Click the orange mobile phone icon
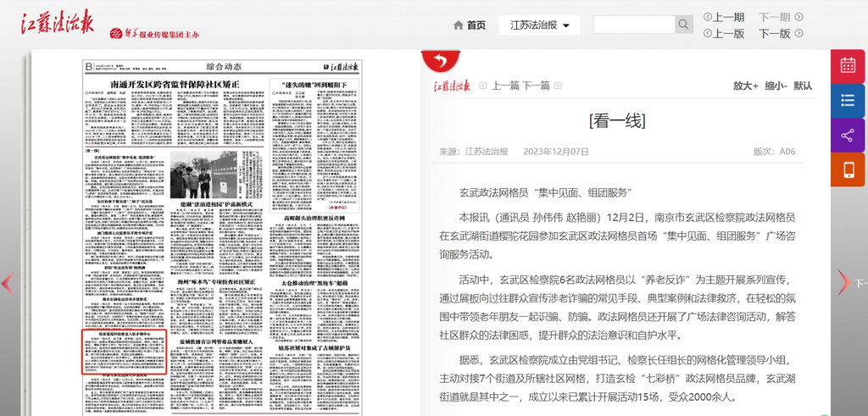Viewport: 868px width, 416px height. (x=848, y=170)
